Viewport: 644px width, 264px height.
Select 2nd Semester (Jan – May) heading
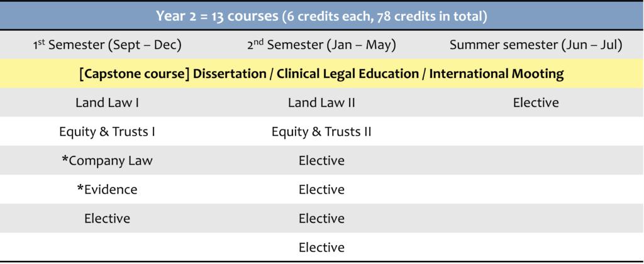[x=321, y=45]
